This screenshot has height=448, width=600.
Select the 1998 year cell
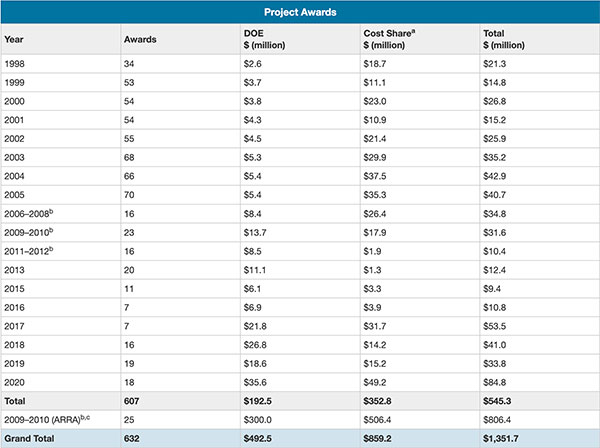(x=15, y=65)
